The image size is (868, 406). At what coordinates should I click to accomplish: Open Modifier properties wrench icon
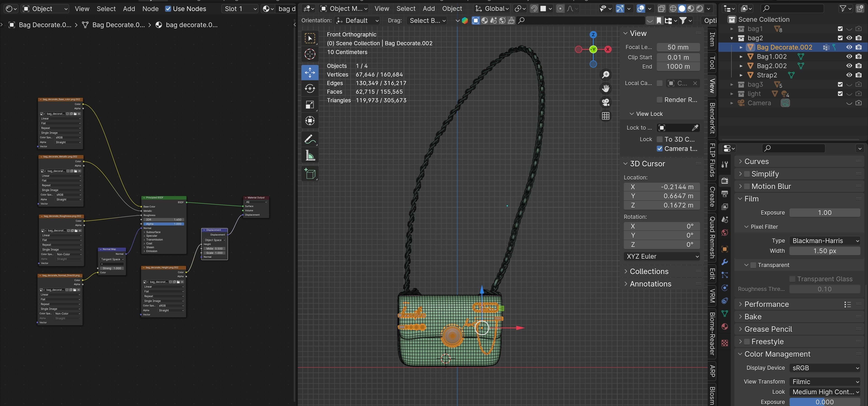click(724, 262)
